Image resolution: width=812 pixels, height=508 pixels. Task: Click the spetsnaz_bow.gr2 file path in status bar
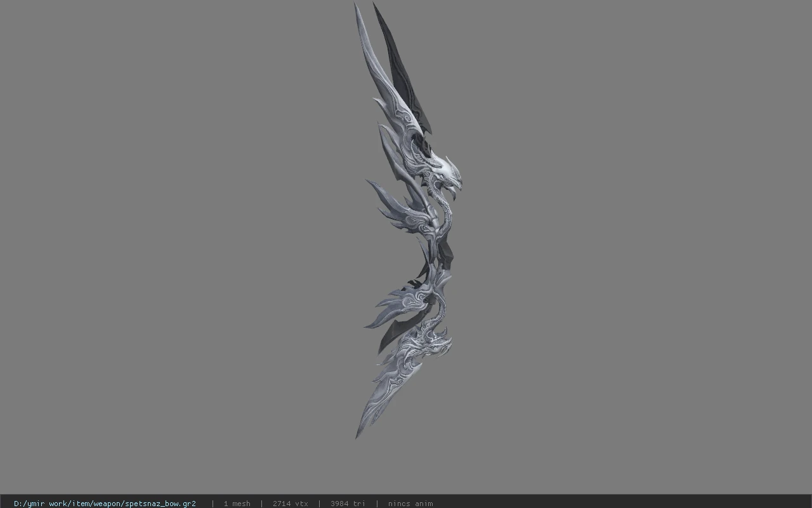click(x=105, y=504)
